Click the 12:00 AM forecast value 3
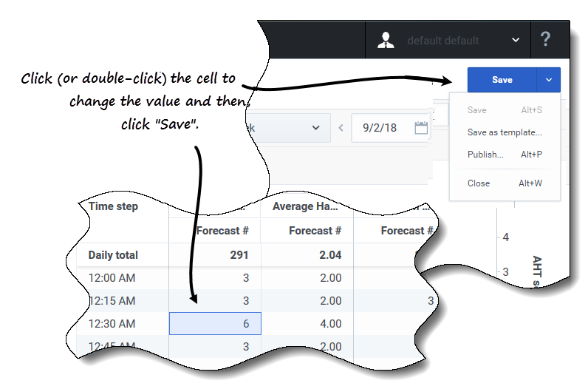This screenshot has height=389, width=588. [x=246, y=278]
